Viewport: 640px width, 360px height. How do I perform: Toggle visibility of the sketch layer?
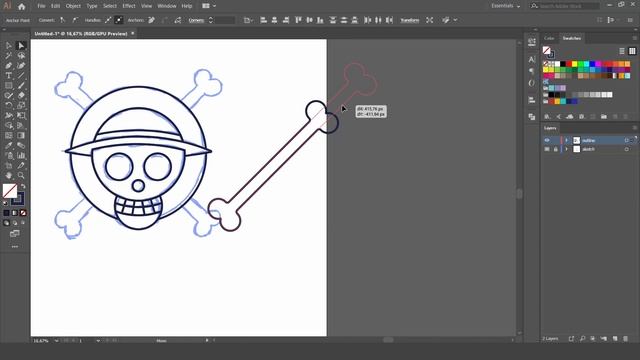pos(547,149)
